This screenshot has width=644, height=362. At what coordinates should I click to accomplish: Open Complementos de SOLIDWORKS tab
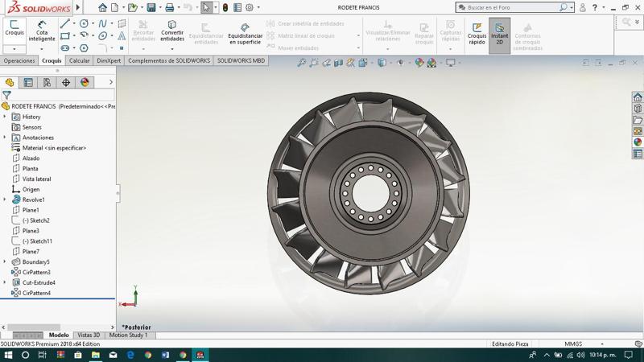click(169, 61)
